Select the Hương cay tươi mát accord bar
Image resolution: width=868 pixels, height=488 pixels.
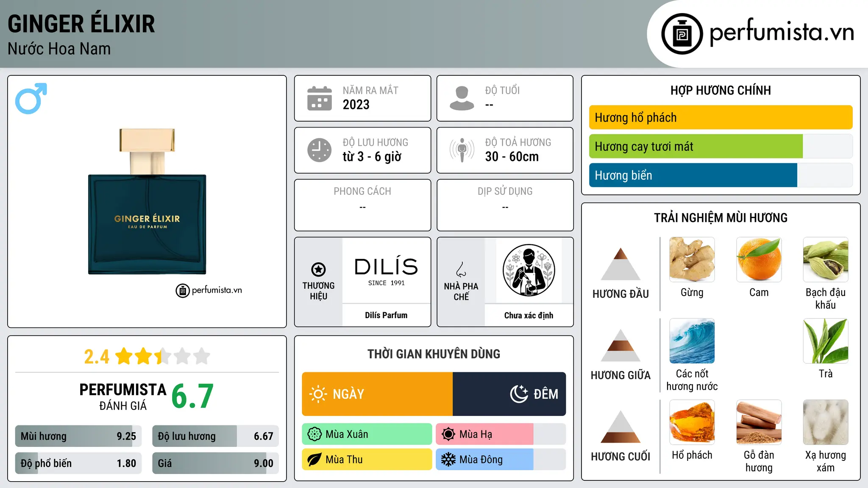click(x=721, y=146)
